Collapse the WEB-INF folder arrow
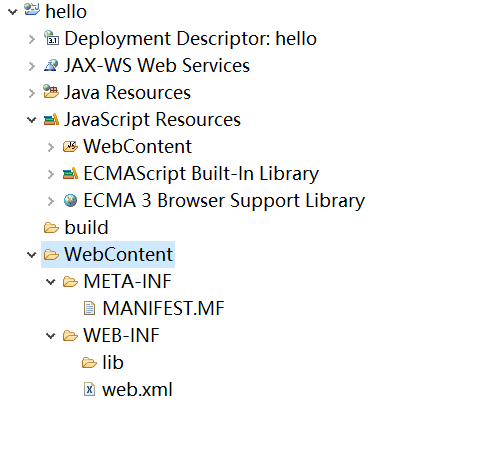Image resolution: width=491 pixels, height=451 pixels. pos(51,336)
